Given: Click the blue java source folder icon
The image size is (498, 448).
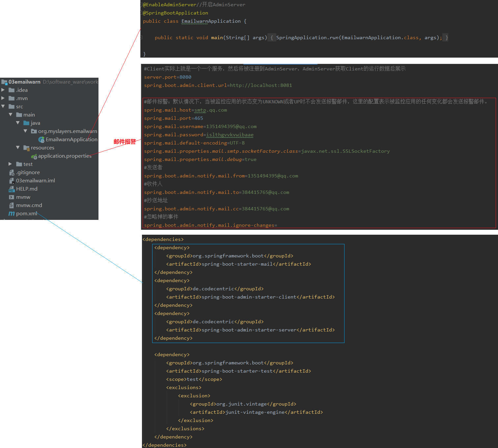Looking at the screenshot, I should tap(26, 123).
